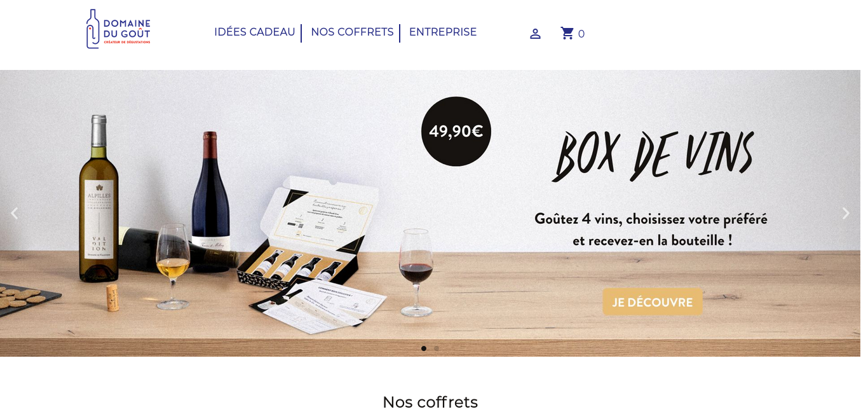
Task: Click the Box de Vins title
Action: click(653, 155)
